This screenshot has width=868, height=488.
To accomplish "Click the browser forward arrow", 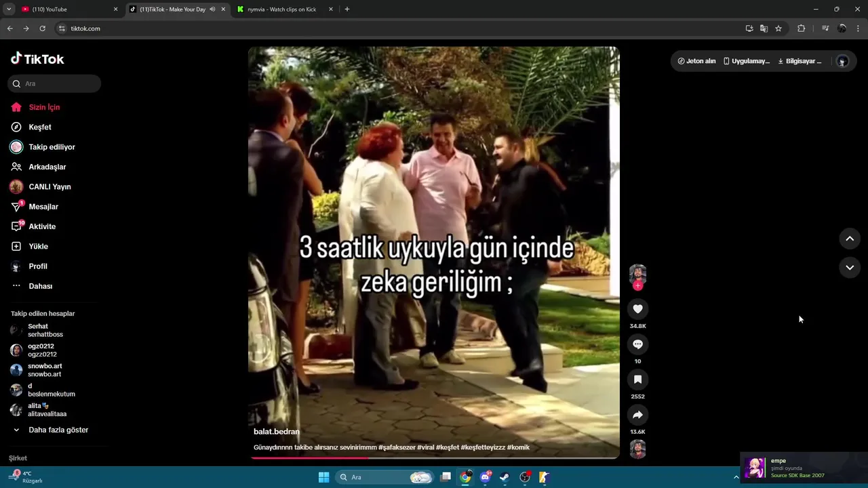I will (26, 28).
